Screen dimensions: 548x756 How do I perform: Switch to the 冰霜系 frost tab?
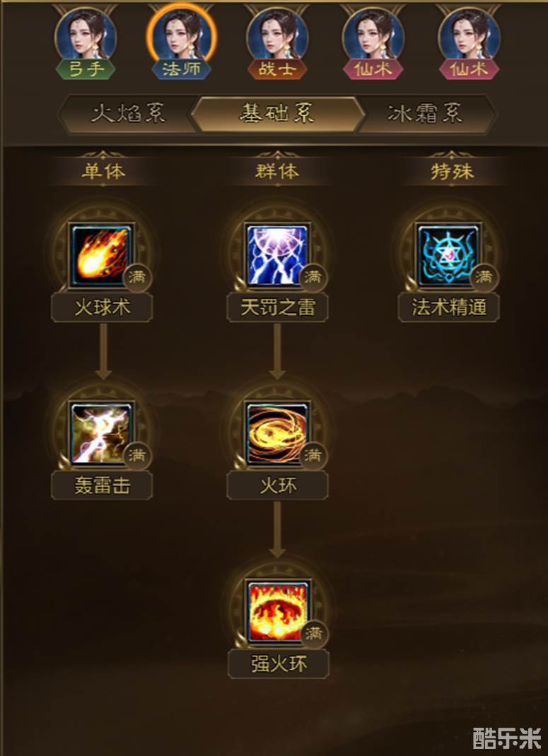[x=426, y=114]
